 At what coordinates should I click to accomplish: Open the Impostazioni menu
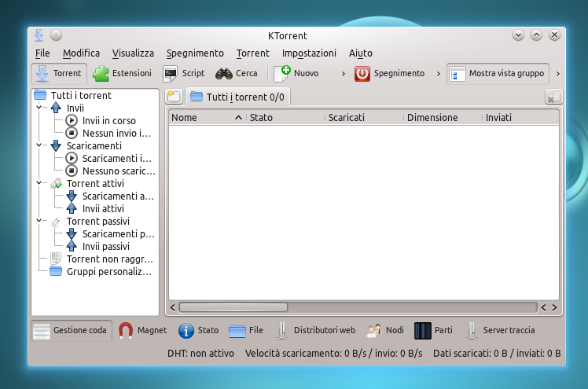click(309, 53)
